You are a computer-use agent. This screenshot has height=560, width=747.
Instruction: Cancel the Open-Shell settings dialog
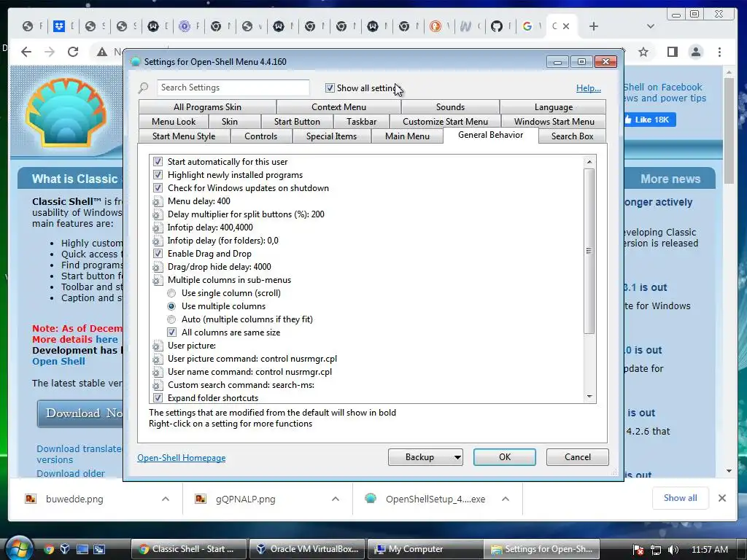[x=578, y=457]
